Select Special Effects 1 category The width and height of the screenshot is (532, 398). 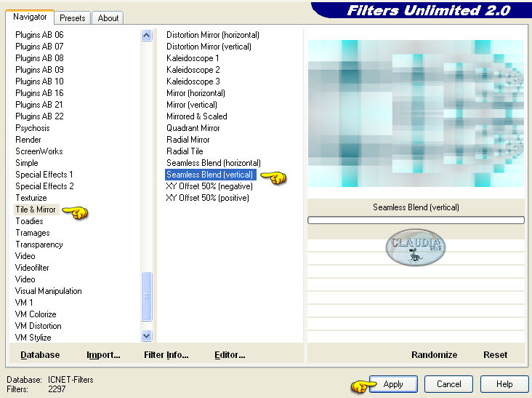[x=44, y=175]
